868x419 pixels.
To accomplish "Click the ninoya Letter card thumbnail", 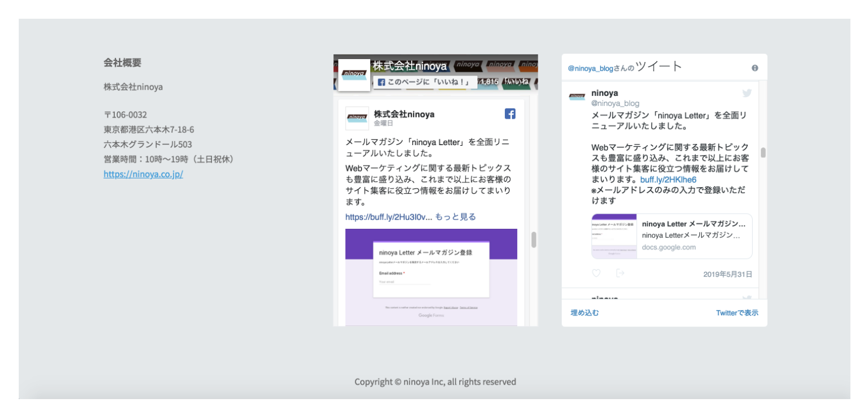I will tap(614, 236).
